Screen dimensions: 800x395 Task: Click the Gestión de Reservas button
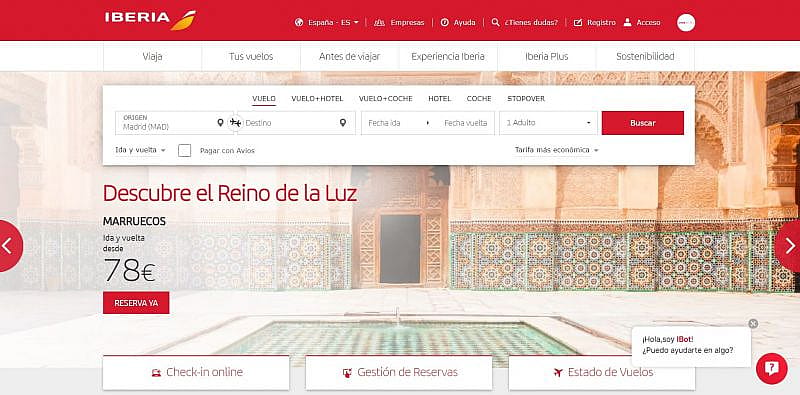(399, 373)
